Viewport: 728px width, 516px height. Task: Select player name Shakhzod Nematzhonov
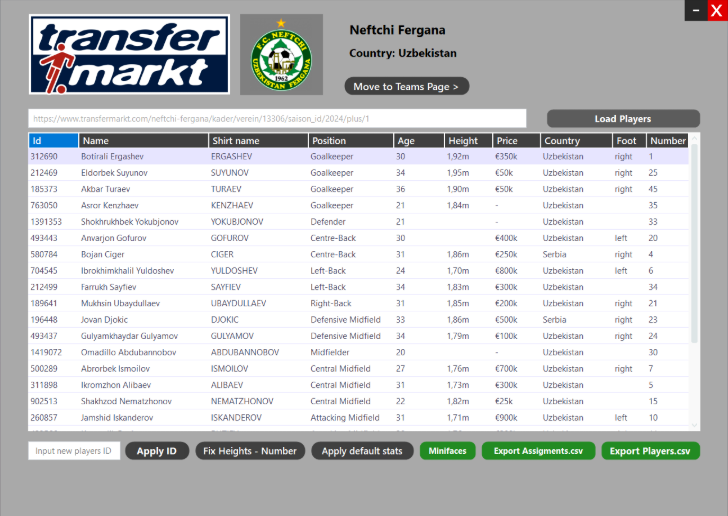pyautogui.click(x=126, y=401)
